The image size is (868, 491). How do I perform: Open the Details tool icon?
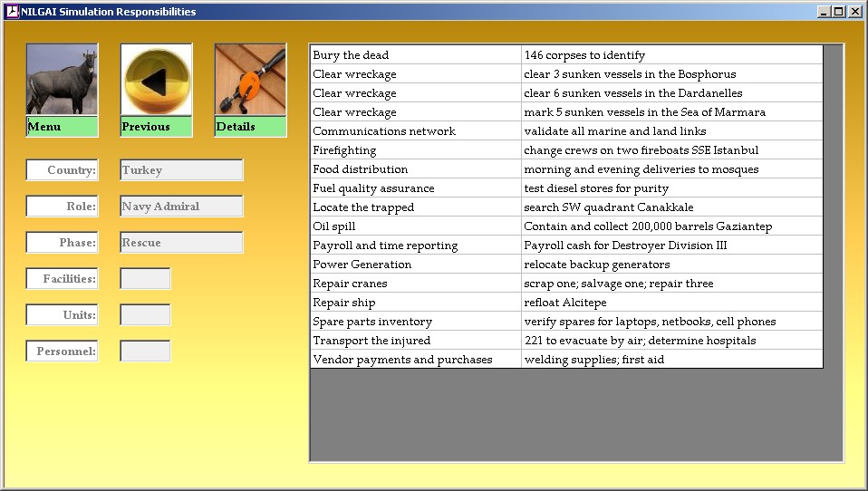[x=250, y=80]
